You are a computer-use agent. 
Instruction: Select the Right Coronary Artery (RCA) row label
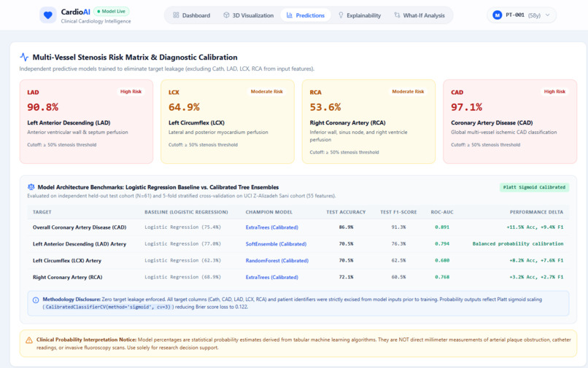(68, 277)
